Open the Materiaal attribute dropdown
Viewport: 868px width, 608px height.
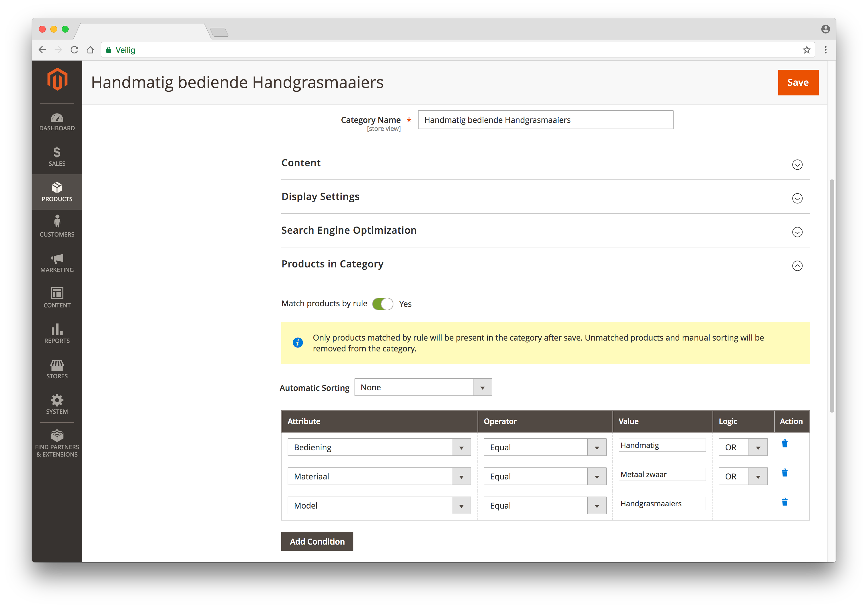(x=379, y=477)
